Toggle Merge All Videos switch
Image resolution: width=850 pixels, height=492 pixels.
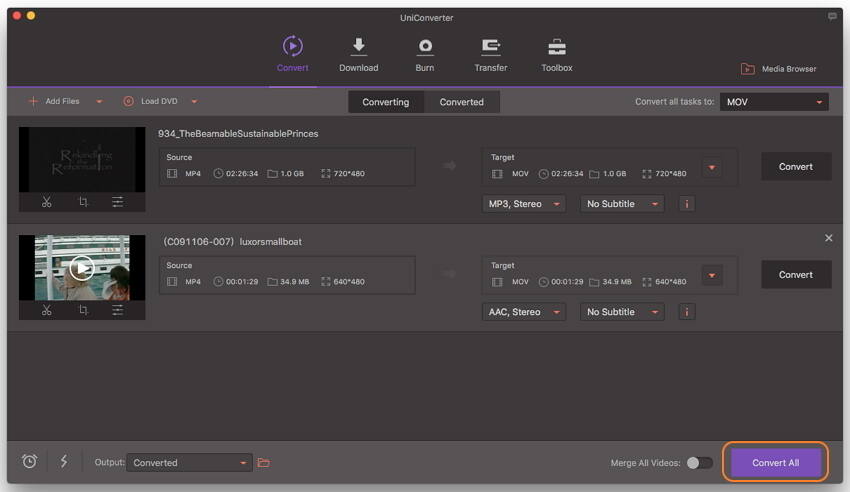(x=700, y=463)
